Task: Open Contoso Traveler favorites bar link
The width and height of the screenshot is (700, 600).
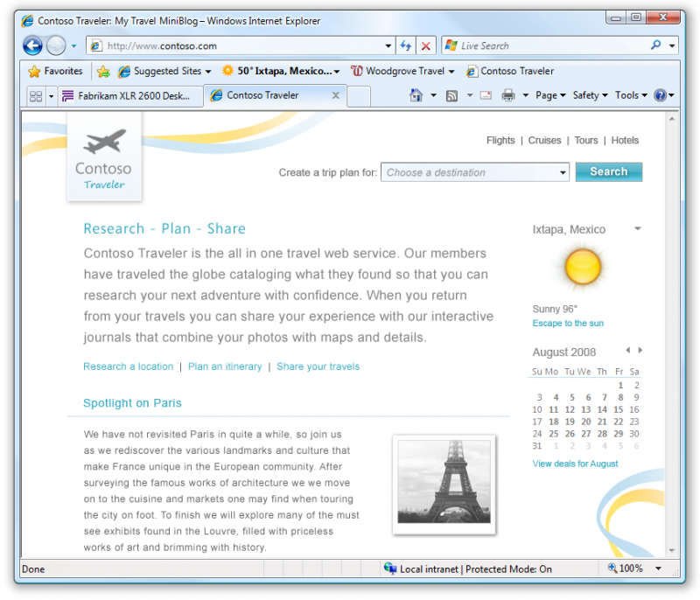Action: (x=510, y=71)
